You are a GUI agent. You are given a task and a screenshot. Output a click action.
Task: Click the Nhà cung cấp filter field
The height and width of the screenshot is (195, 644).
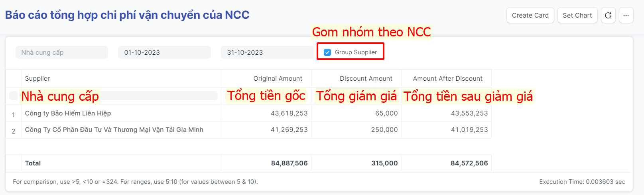point(61,52)
